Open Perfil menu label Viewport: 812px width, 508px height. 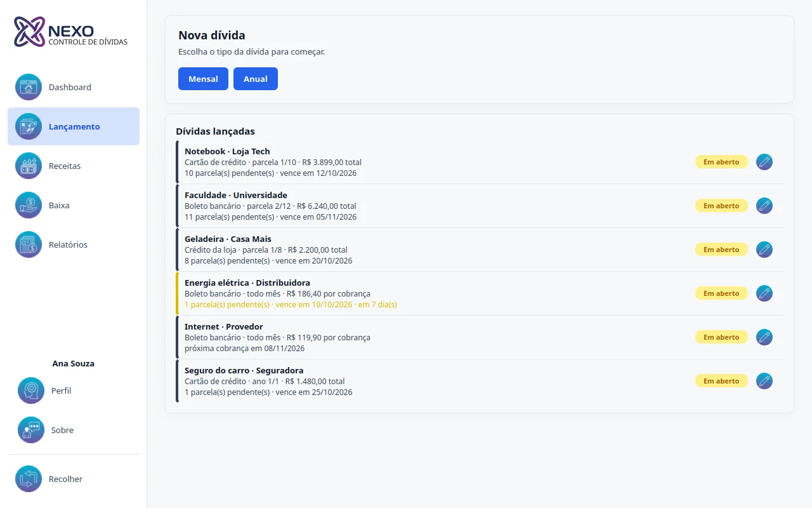(x=61, y=391)
